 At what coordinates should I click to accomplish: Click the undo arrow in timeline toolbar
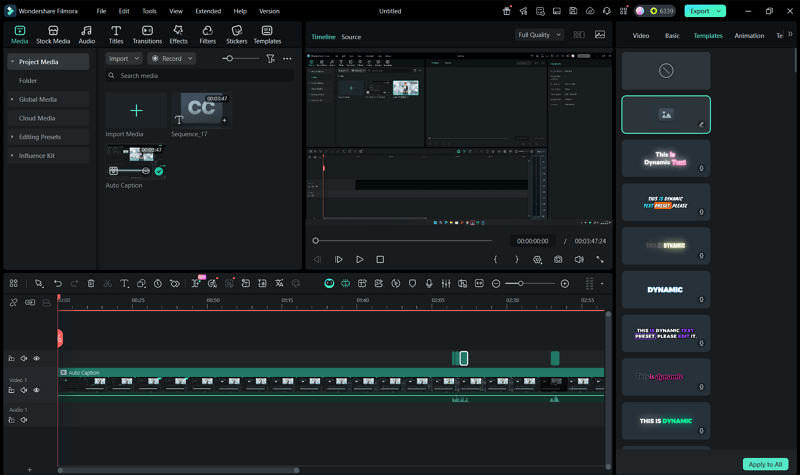[x=58, y=284]
